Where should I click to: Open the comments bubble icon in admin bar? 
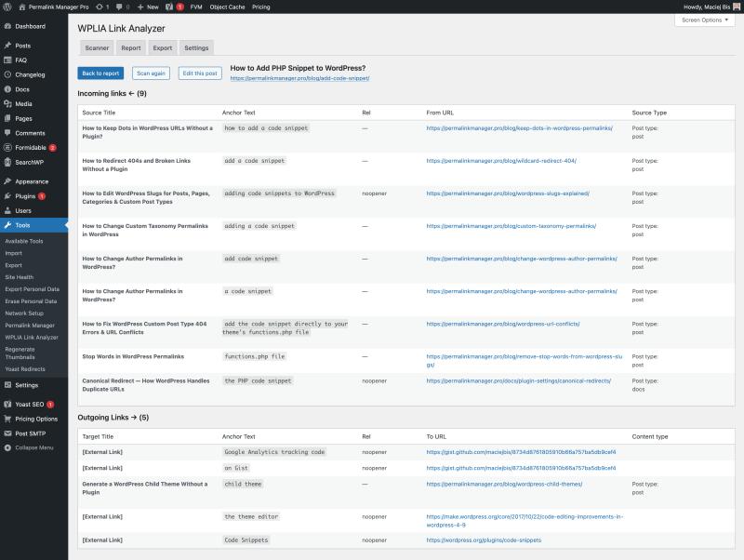pos(119,7)
